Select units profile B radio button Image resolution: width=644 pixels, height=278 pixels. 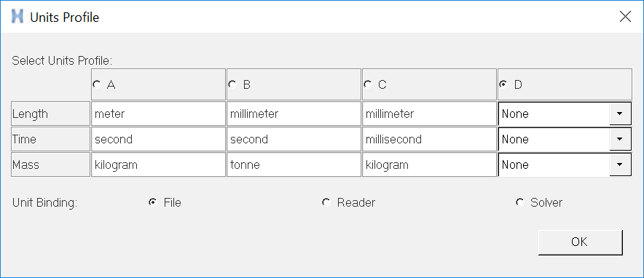232,84
